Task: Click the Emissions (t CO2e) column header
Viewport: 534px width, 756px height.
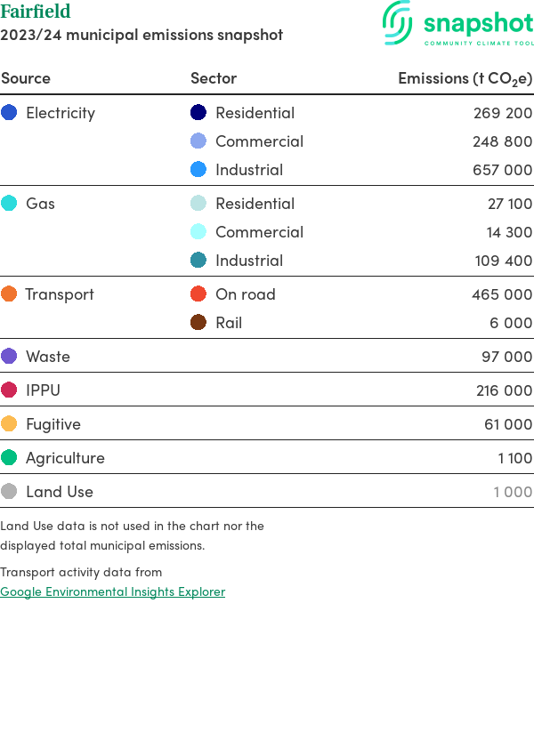Action: click(x=465, y=78)
